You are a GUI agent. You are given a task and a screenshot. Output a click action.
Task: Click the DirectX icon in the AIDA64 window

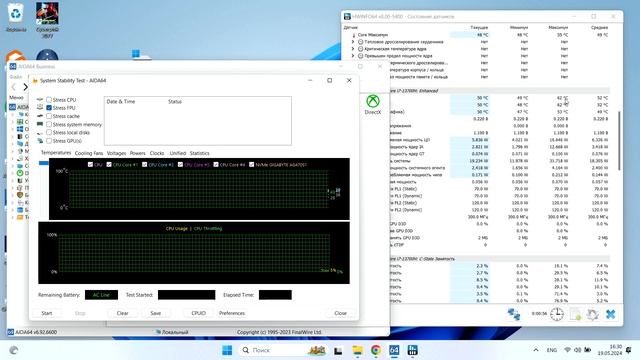point(373,104)
